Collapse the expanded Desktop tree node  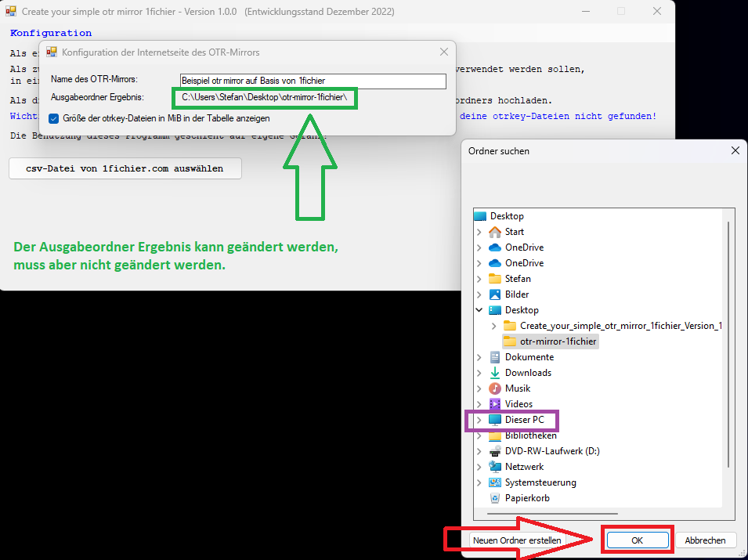pyautogui.click(x=479, y=310)
